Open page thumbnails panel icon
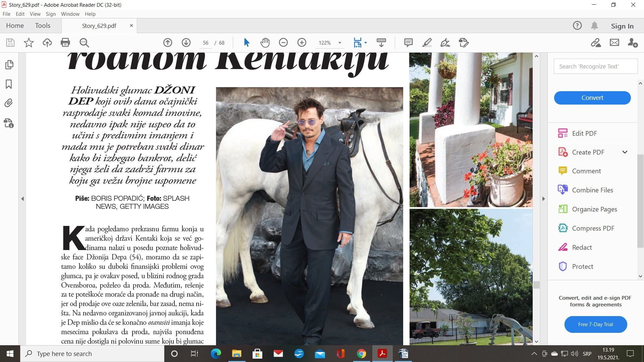Screen dimensions: 644x362 9,65
